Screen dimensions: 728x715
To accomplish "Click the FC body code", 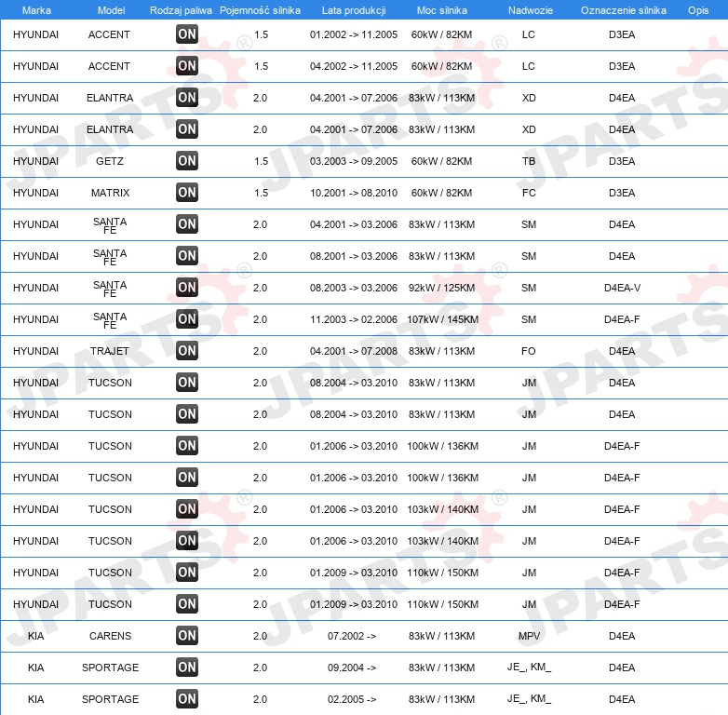I will (x=529, y=193).
